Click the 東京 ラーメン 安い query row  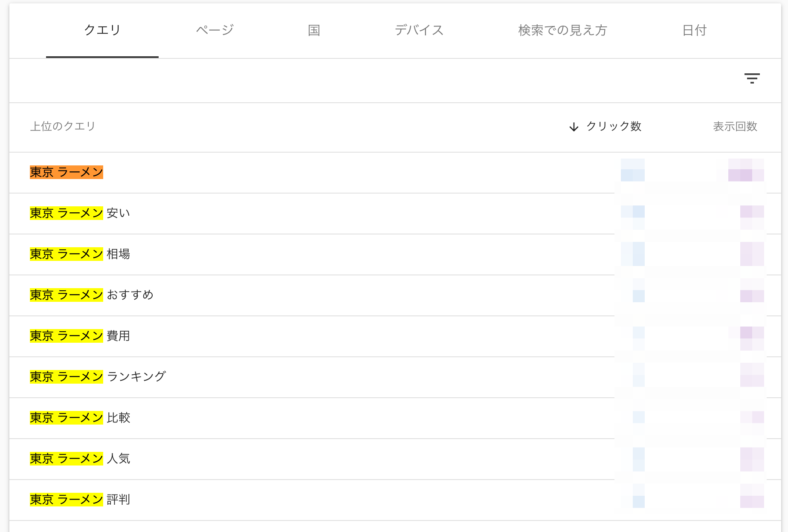point(79,214)
